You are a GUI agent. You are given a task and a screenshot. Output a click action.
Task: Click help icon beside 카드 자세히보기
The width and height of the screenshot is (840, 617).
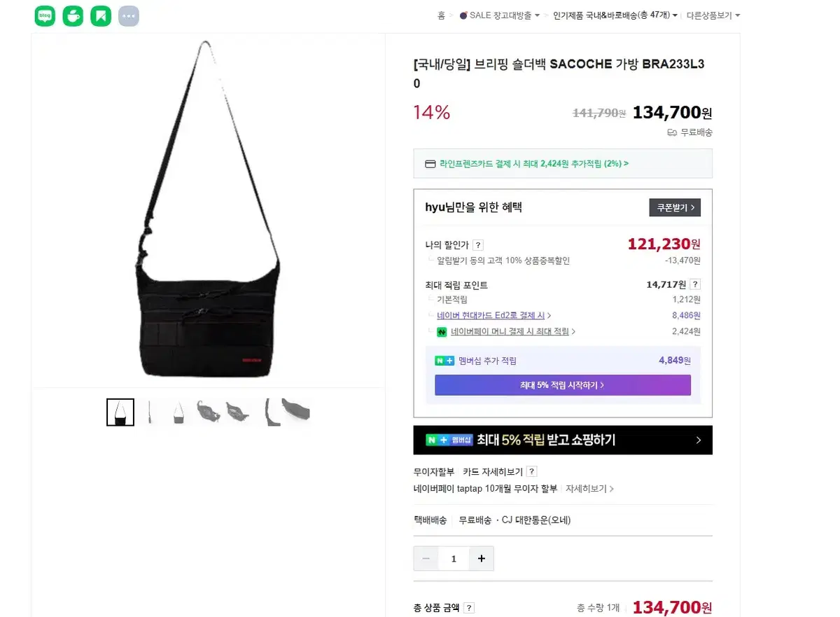point(532,471)
